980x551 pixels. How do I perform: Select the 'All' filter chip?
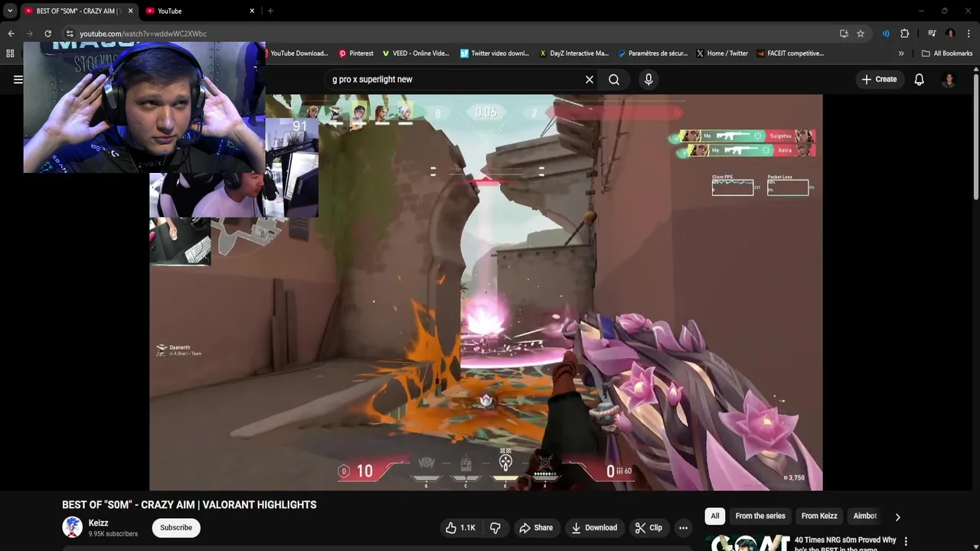(x=715, y=516)
